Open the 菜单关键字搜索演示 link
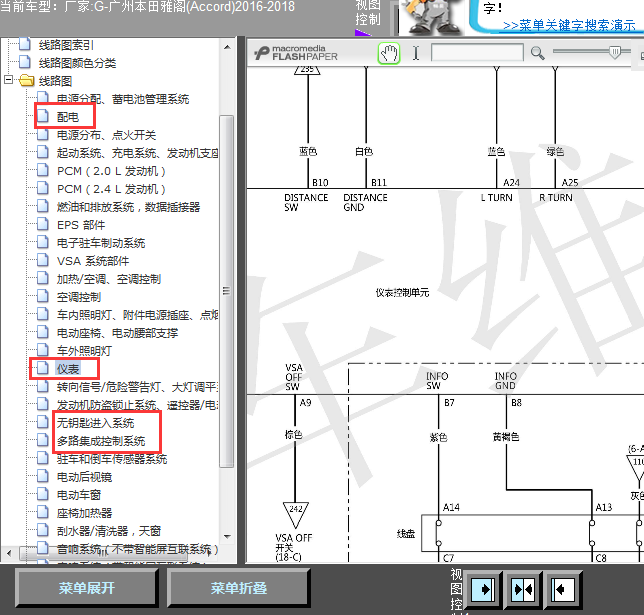Image resolution: width=644 pixels, height=615 pixels. tap(569, 25)
